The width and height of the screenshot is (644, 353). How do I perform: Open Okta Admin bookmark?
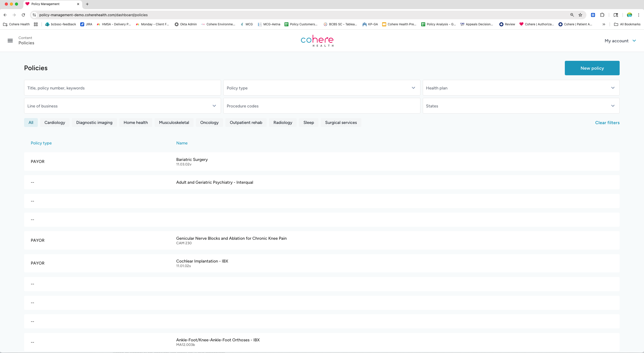point(186,24)
